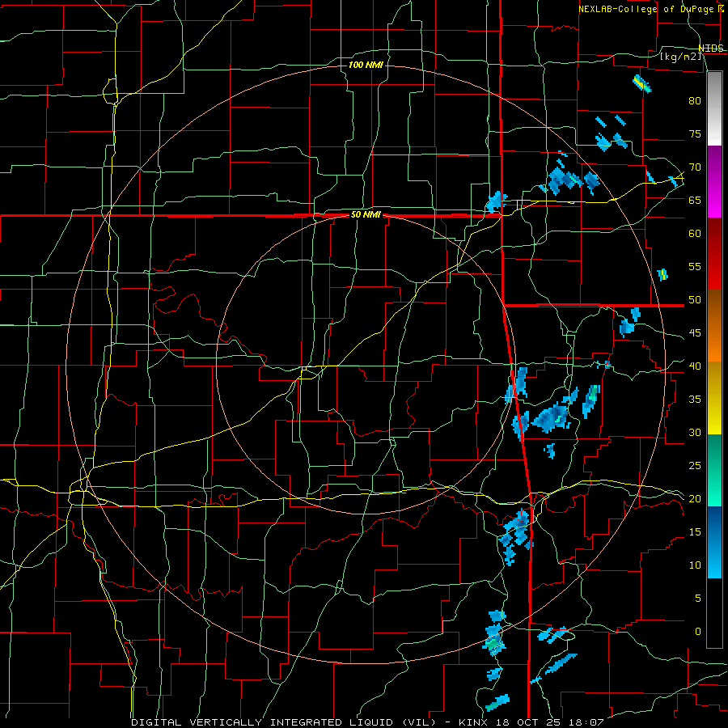Click the 100 NMI range ring label
Screen dimensions: 728x728
366,65
